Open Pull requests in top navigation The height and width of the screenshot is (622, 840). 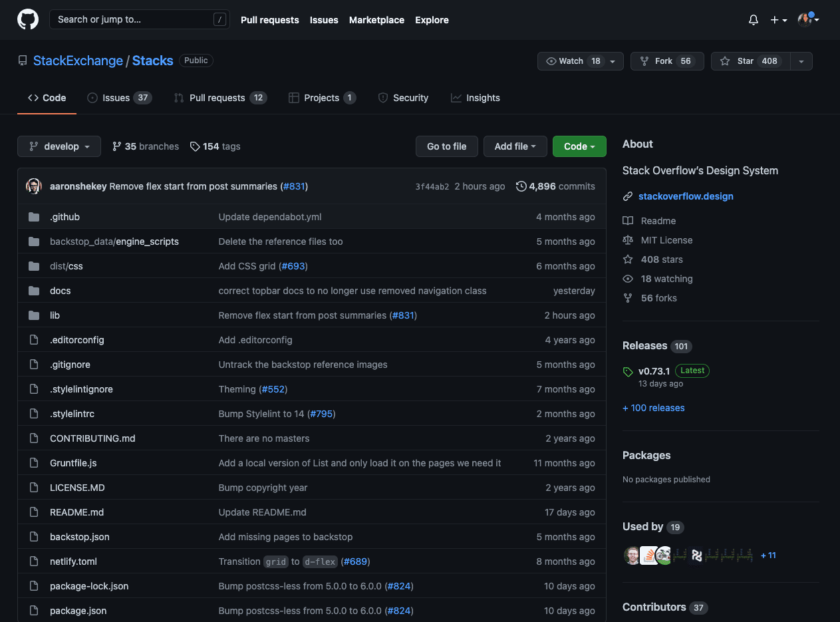pyautogui.click(x=269, y=20)
